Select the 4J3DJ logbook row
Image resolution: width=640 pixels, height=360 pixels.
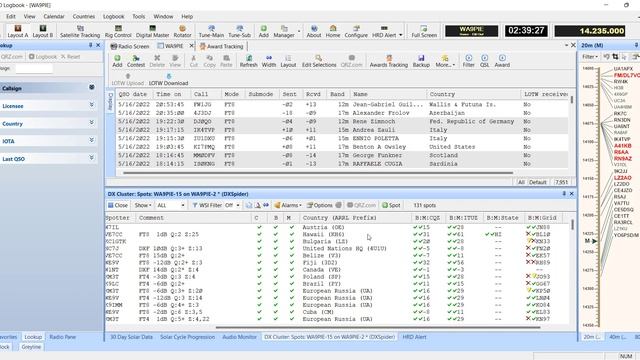coord(342,113)
